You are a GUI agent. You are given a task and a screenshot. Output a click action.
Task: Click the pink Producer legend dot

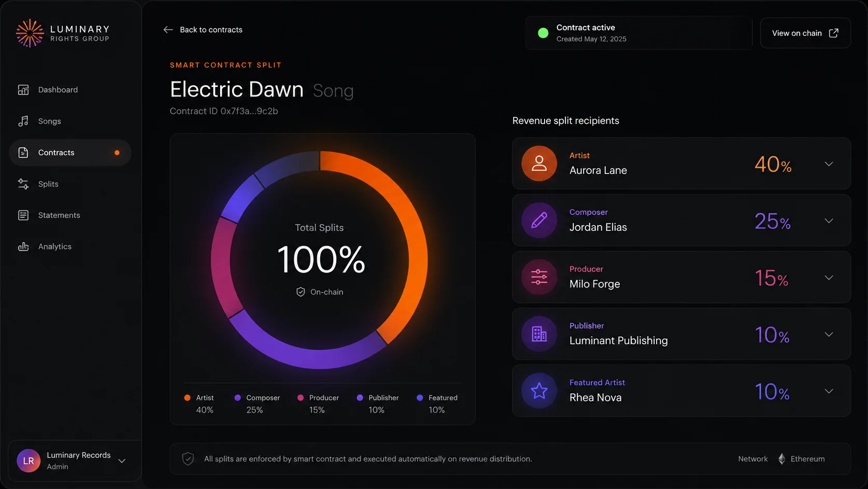pos(301,398)
